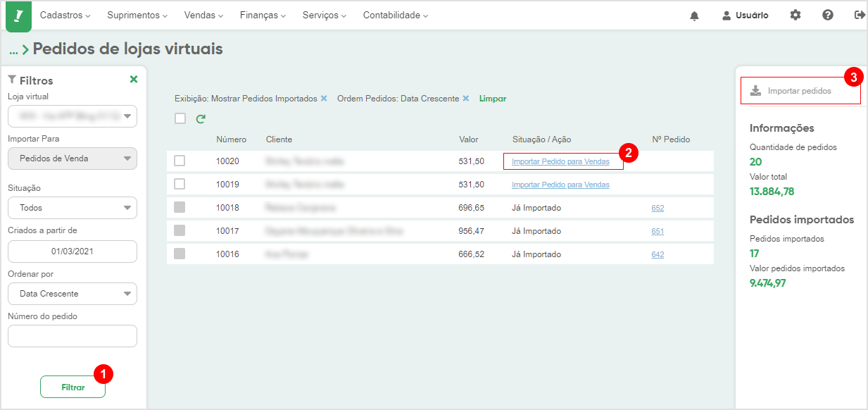
Task: Open imported order number 652
Action: [658, 208]
